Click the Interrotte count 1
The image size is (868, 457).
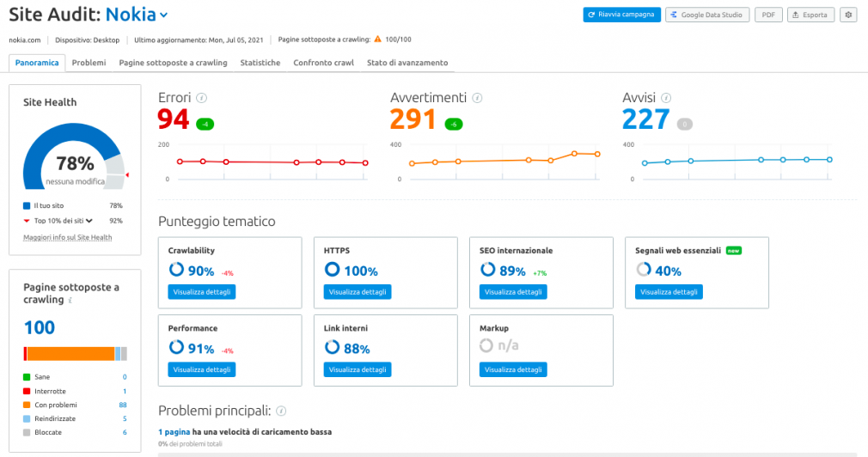point(125,391)
